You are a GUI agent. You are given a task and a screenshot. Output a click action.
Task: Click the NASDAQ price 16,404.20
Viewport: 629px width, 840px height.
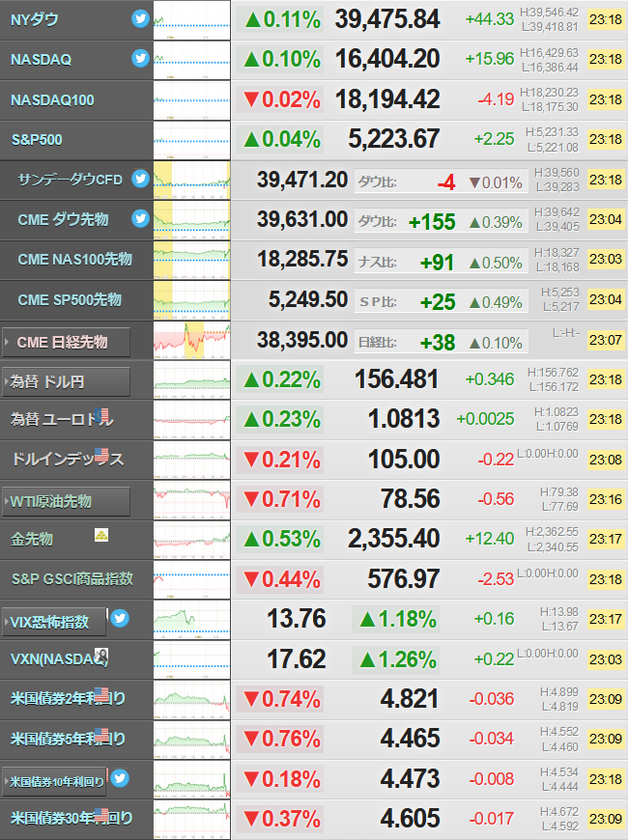[387, 60]
